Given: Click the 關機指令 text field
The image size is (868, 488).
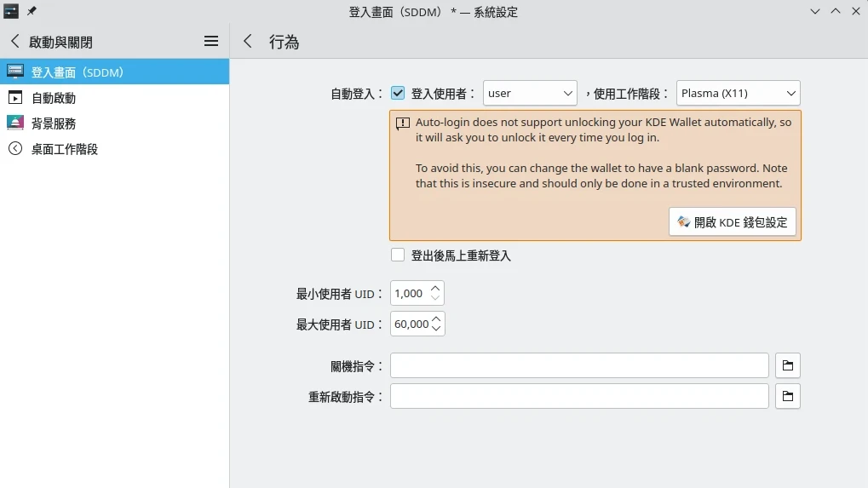Looking at the screenshot, I should (x=579, y=365).
